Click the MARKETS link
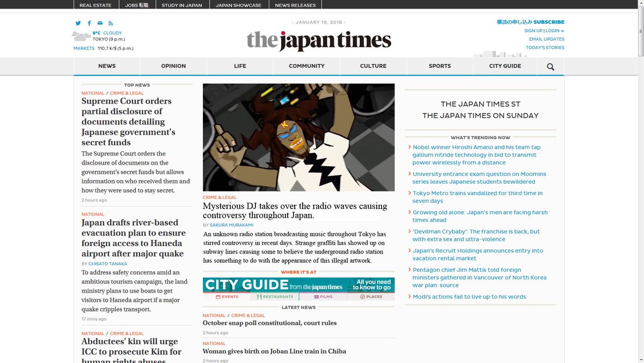 coord(84,48)
